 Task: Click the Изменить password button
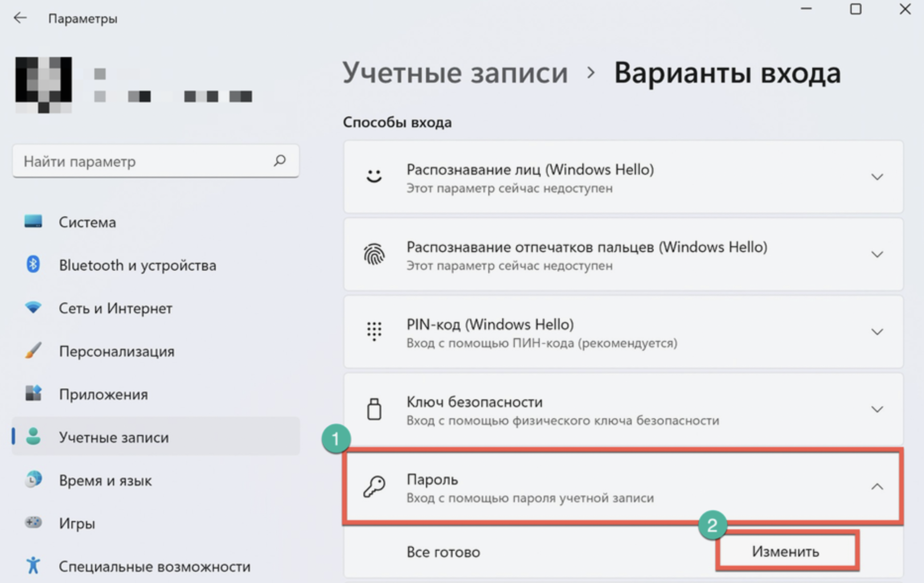pos(785,551)
